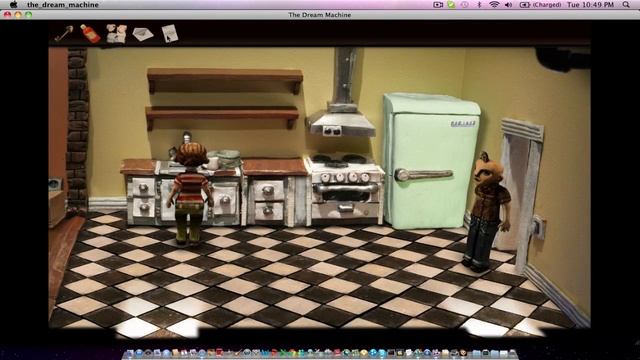Pick the red bottle from inventory
Screen dimensions: 640x360
click(x=90, y=33)
